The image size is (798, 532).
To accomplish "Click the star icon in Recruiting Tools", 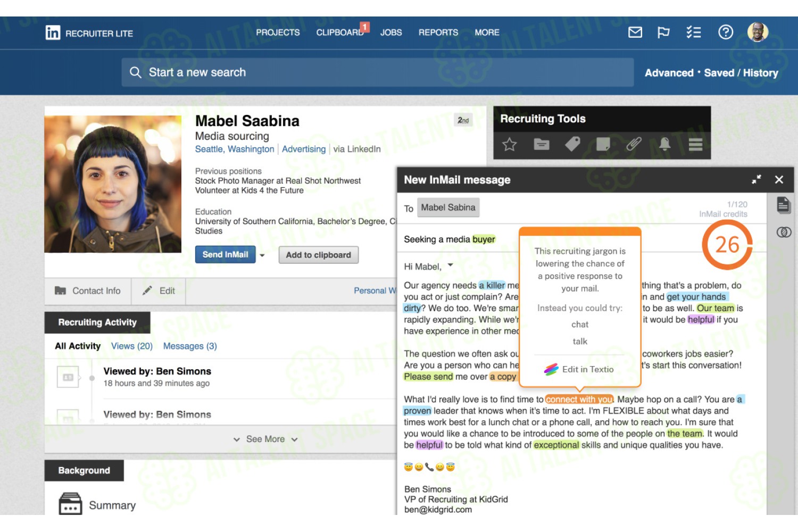I will [510, 144].
